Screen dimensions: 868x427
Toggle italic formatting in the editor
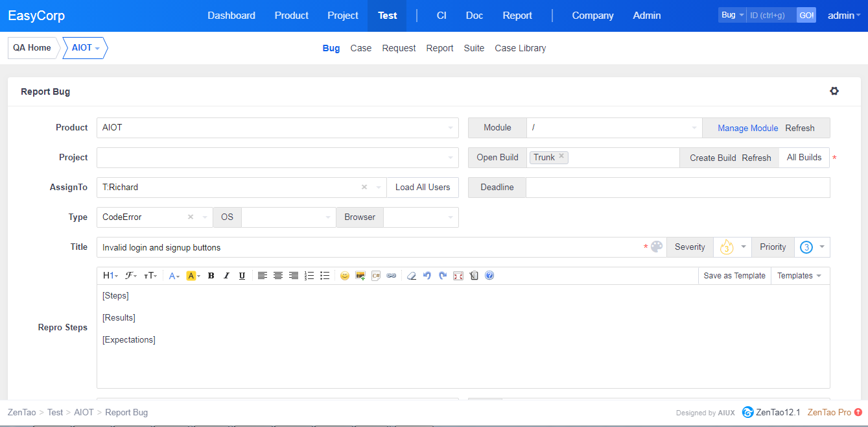pos(226,276)
